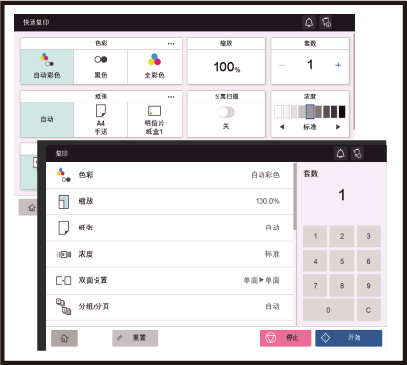This screenshot has height=365, width=407.
Task: Toggle 分离扫描 switch
Action: click(226, 112)
